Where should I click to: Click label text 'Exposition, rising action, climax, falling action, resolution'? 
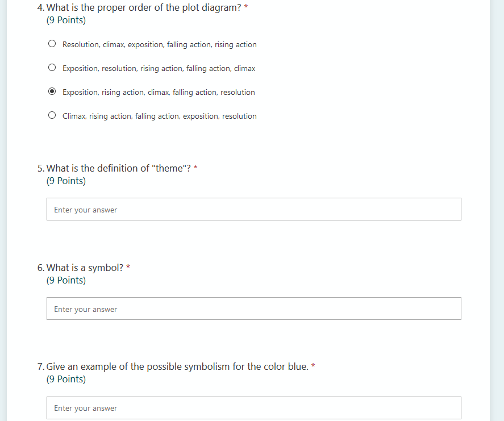(159, 92)
